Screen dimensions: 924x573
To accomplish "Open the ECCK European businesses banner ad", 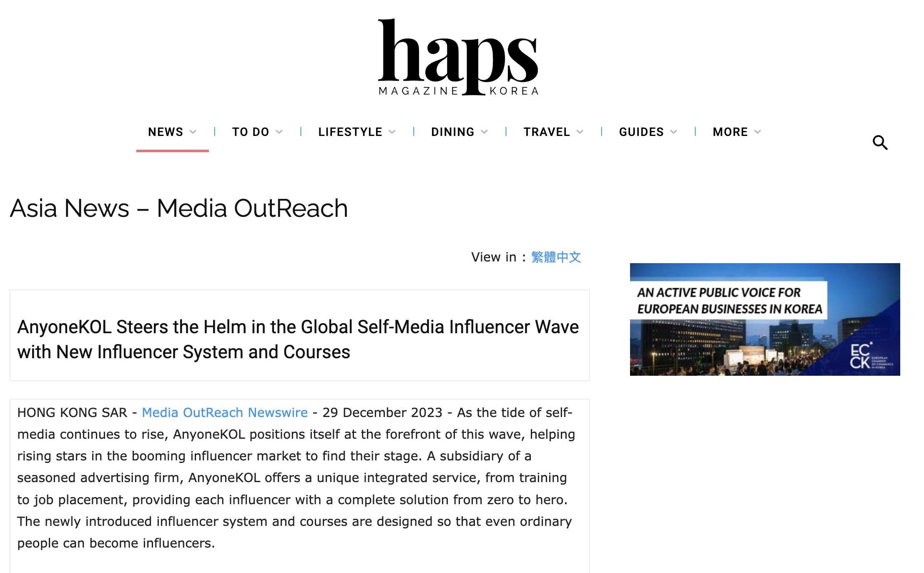I will tap(765, 319).
